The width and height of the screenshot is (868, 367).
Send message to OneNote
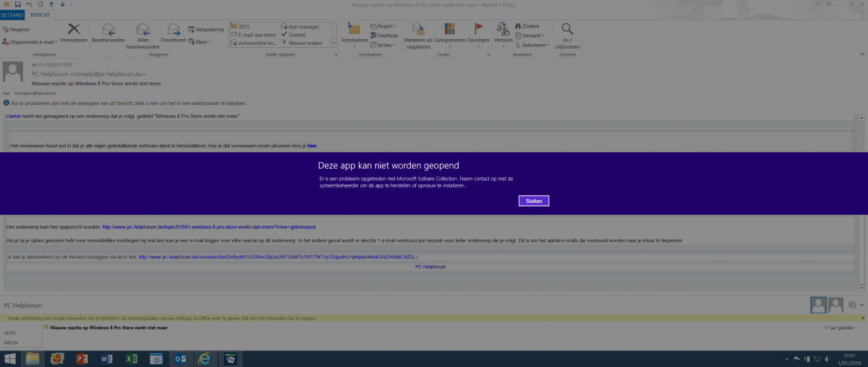(383, 35)
